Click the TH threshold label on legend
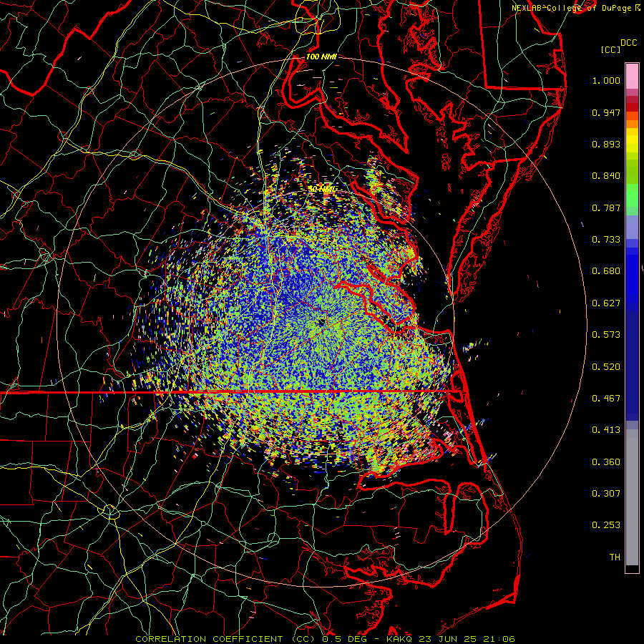The width and height of the screenshot is (644, 644). tap(615, 557)
